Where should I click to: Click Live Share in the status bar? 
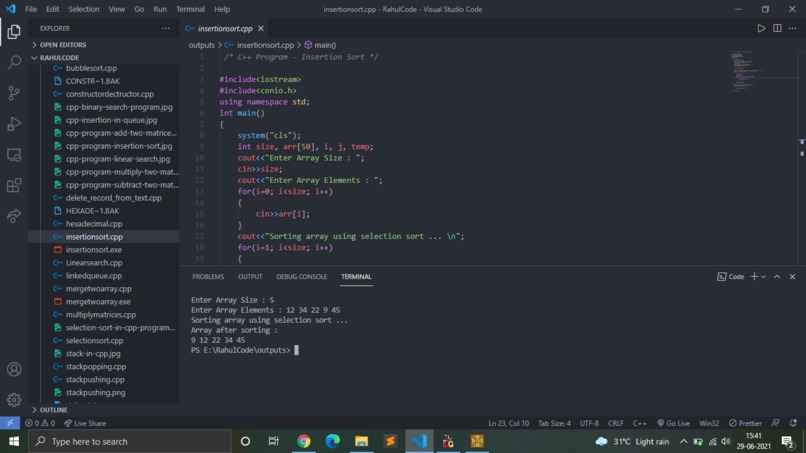click(x=85, y=423)
